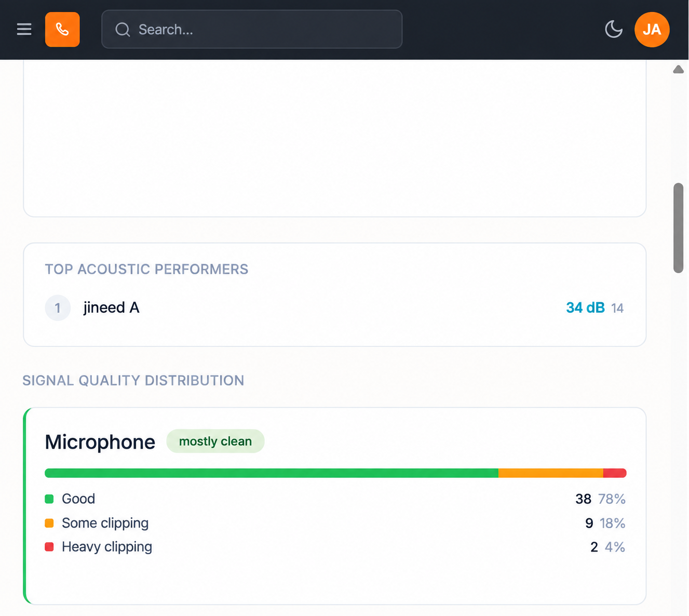Toggle dark mode with moon icon
The image size is (689, 616).
tap(614, 29)
